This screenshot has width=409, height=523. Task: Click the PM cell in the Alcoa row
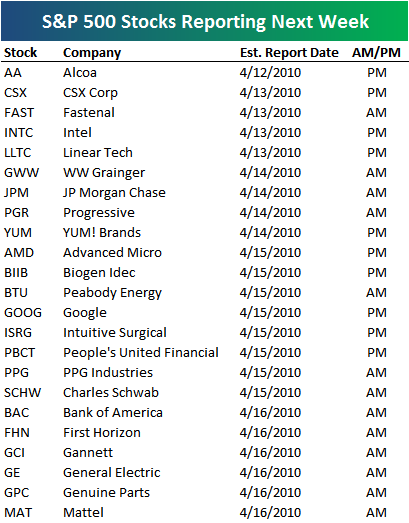[x=377, y=73]
